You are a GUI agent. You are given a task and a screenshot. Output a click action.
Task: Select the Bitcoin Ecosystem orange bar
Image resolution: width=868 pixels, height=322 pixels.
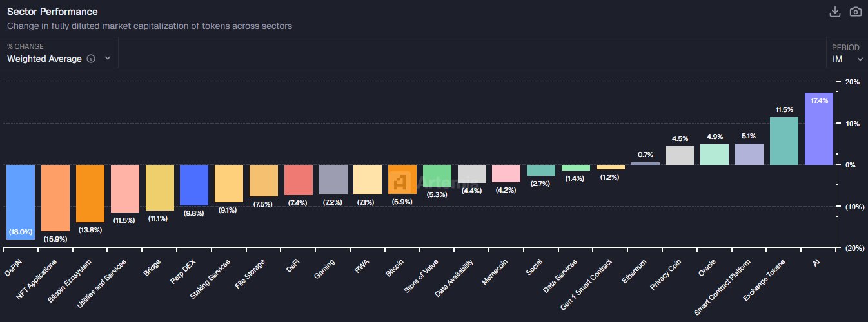click(x=90, y=193)
